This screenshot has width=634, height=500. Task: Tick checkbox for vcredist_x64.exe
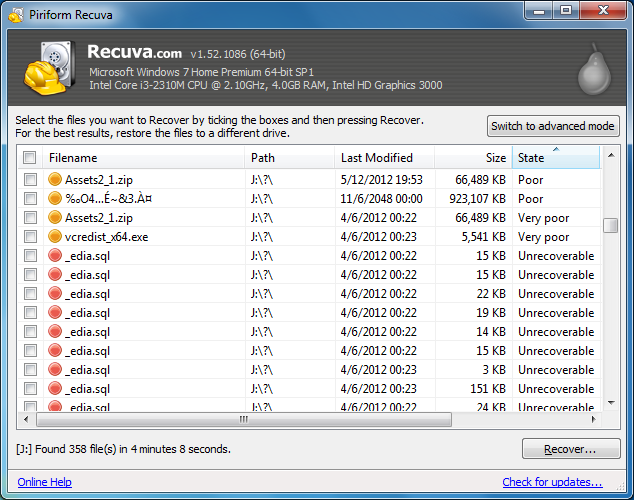[30, 236]
